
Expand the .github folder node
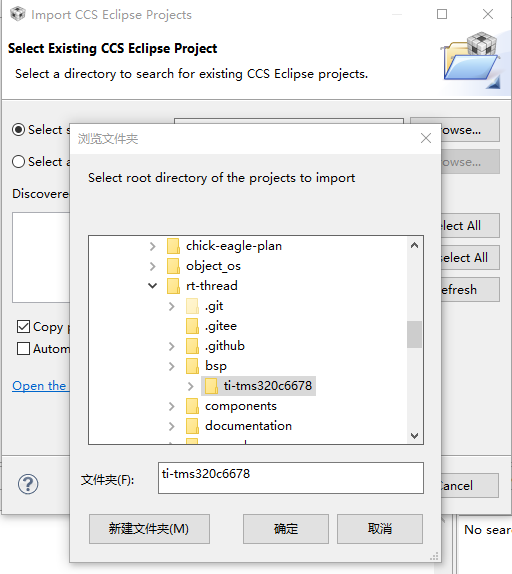[172, 346]
